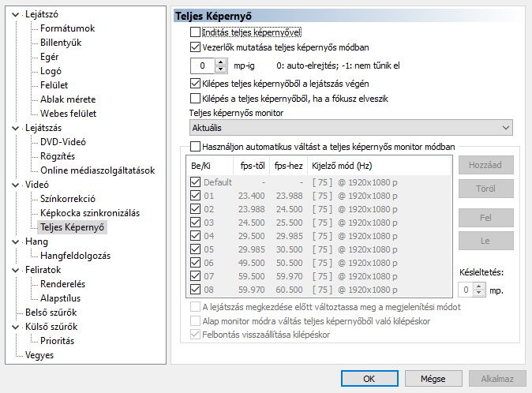The image size is (532, 393).
Task: Enable 'Használjon automatikus váltást' checkbox
Action: (x=195, y=147)
